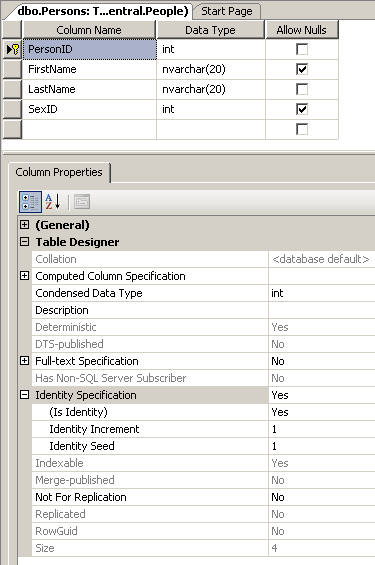
Task: Click the LastName column name cell
Action: click(x=90, y=89)
